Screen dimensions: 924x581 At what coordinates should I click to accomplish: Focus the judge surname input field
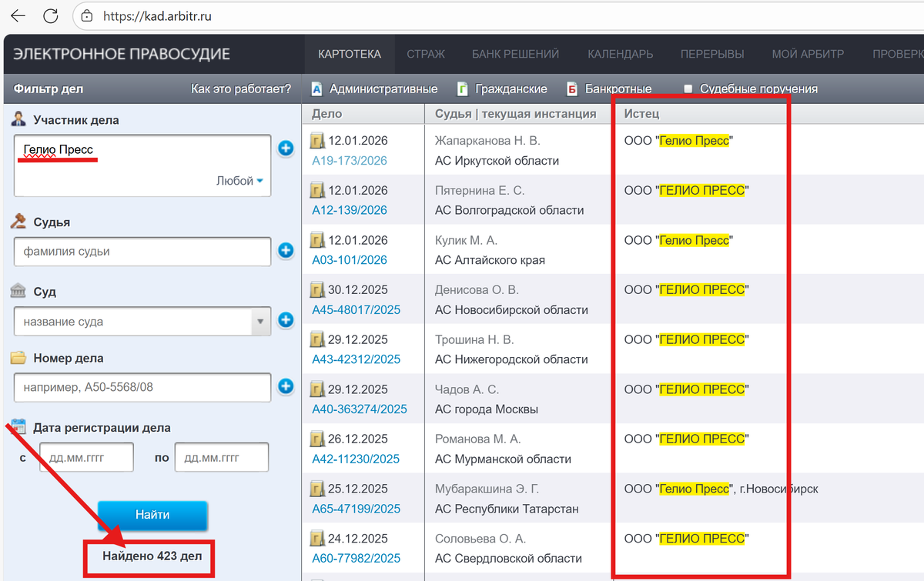[x=142, y=251]
